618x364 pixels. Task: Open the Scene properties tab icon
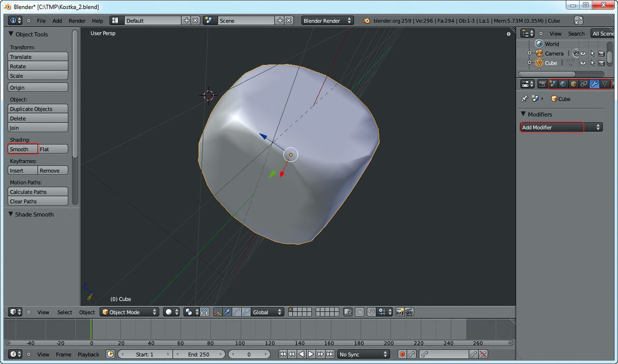point(553,84)
